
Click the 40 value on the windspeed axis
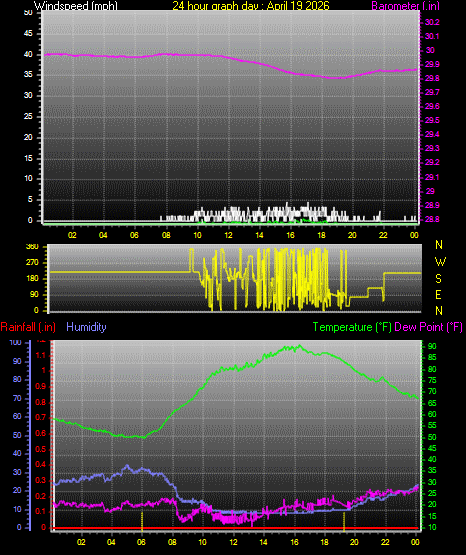click(28, 54)
